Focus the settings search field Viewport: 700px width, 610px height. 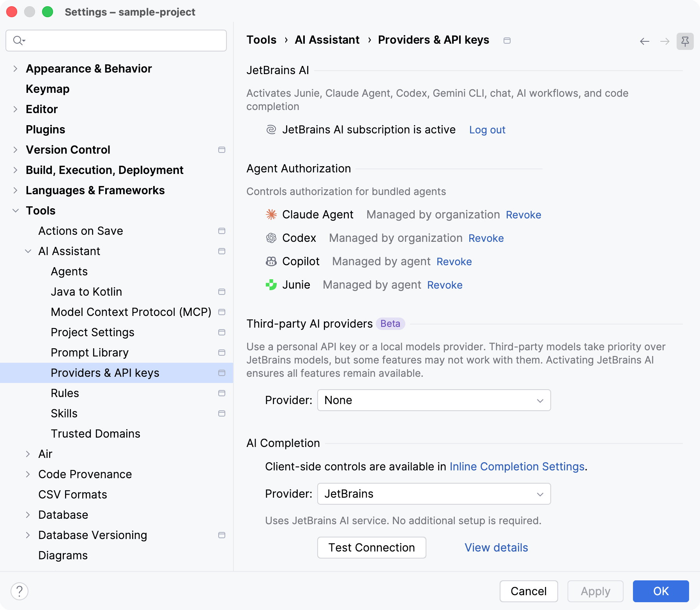tap(116, 41)
